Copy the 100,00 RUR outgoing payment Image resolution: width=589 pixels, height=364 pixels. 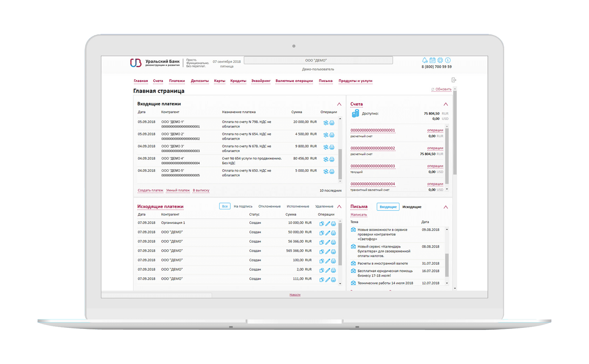point(321,261)
